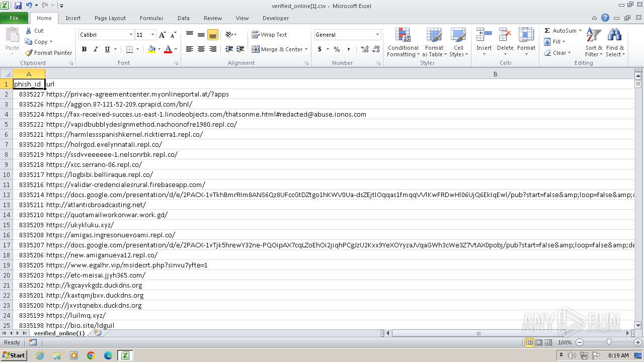The image size is (644, 362).
Task: Expand Merge & Center dropdown arrow
Action: [x=307, y=49]
